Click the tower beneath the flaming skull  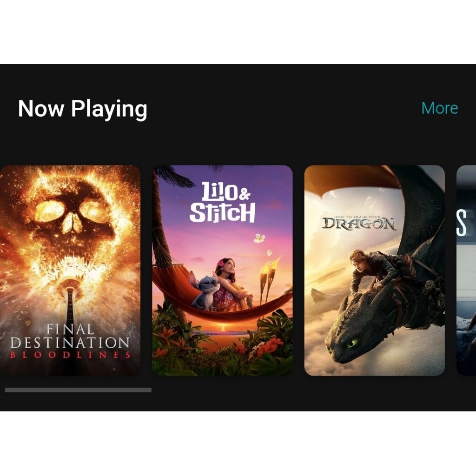tap(70, 304)
